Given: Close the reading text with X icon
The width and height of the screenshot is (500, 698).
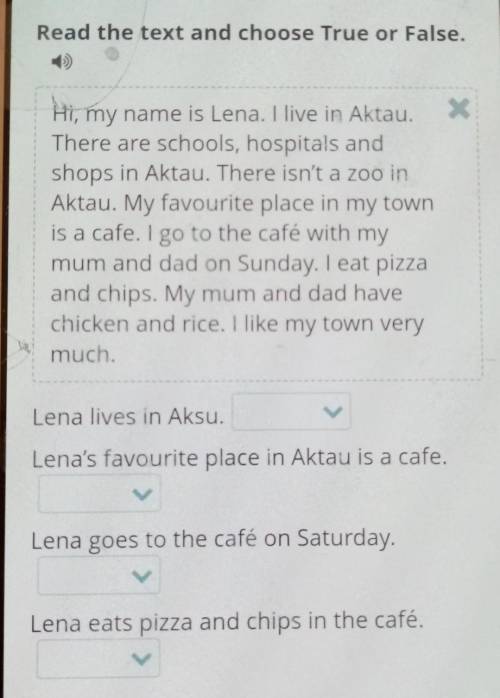Looking at the screenshot, I should coord(459,109).
